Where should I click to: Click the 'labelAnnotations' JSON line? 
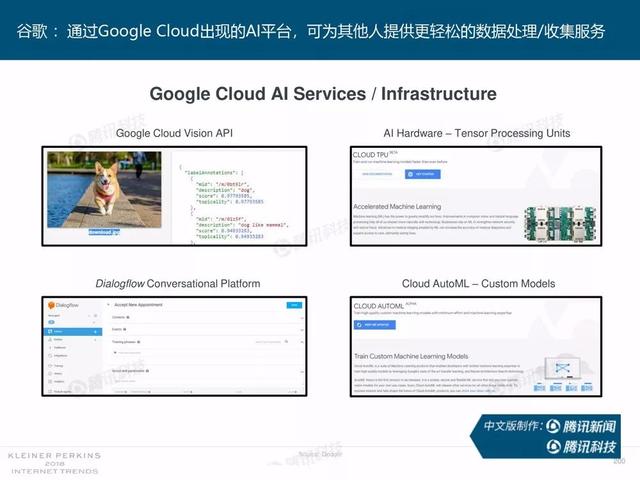(214, 173)
